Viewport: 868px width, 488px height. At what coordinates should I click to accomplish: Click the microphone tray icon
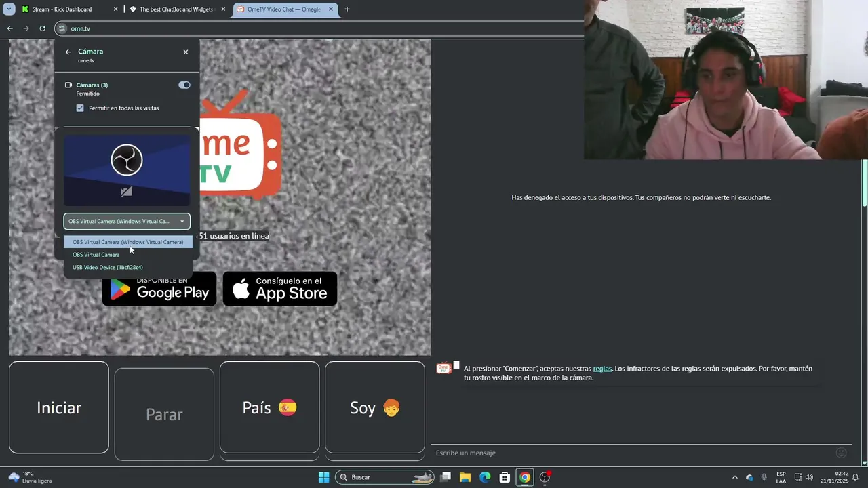(x=764, y=477)
